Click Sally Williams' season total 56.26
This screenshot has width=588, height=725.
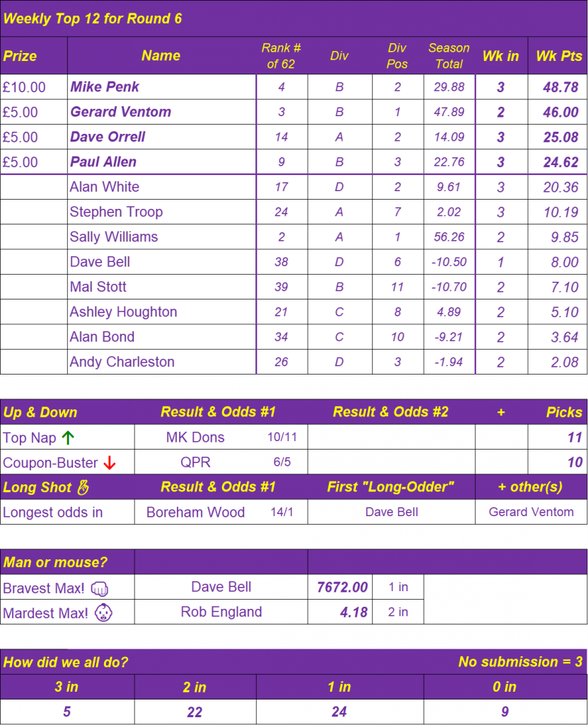[x=449, y=236]
